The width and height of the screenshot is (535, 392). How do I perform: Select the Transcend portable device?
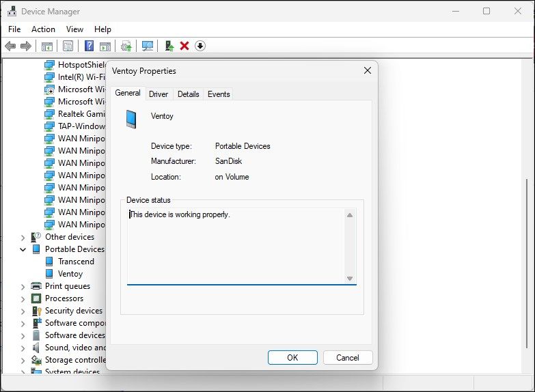coord(76,262)
